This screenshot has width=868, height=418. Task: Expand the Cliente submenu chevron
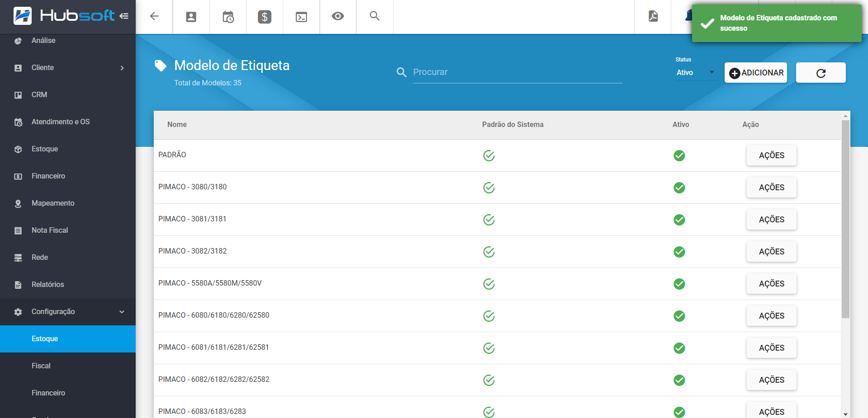(122, 68)
